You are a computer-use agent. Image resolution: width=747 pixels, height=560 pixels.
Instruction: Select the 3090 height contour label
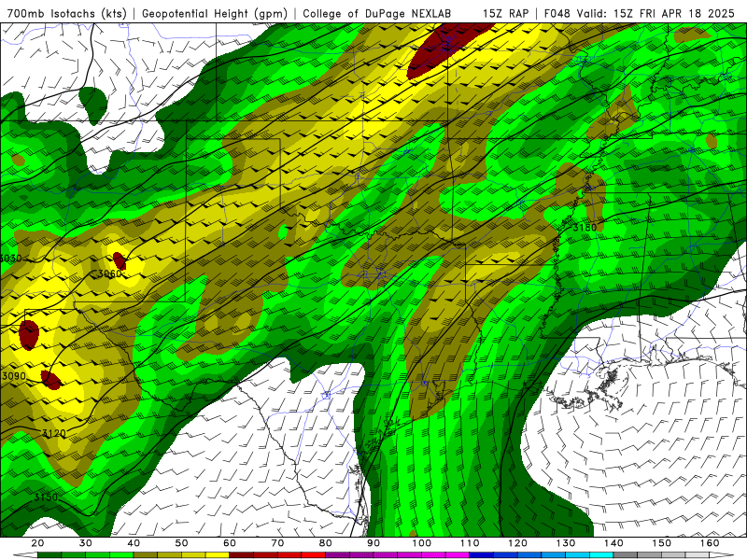tap(14, 376)
